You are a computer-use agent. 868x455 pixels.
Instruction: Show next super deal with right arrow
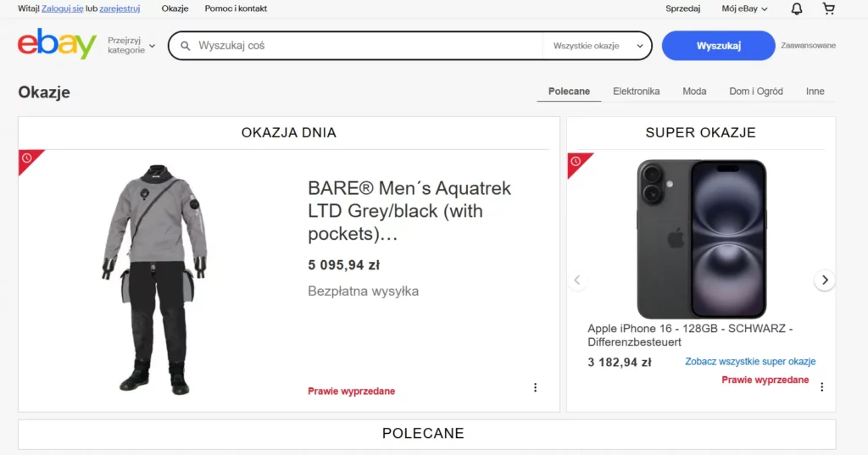coord(825,280)
